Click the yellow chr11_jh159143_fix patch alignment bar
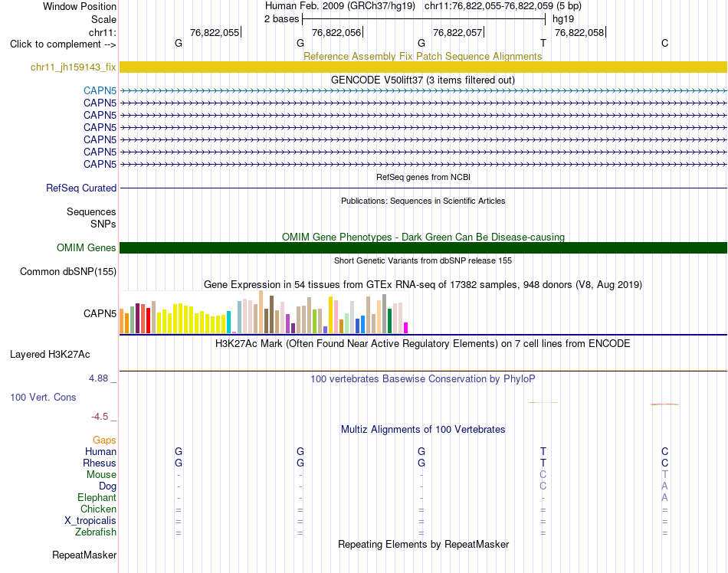 [x=423, y=67]
